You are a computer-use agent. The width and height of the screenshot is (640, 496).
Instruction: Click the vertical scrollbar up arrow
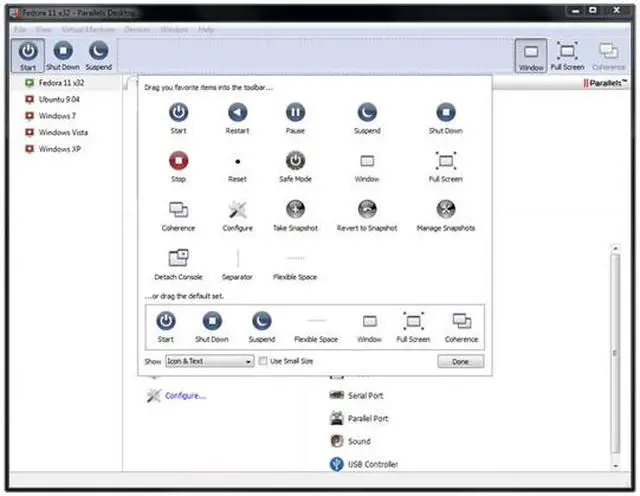point(616,248)
